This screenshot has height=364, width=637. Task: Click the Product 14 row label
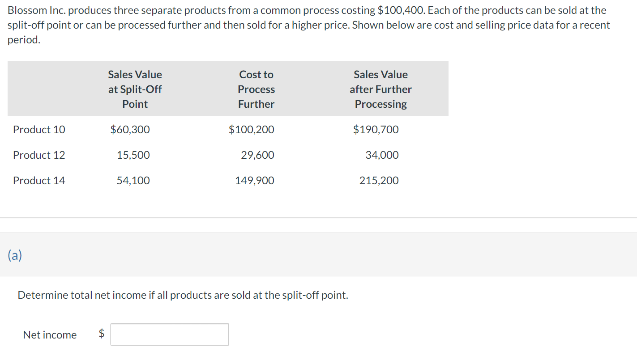coord(39,181)
